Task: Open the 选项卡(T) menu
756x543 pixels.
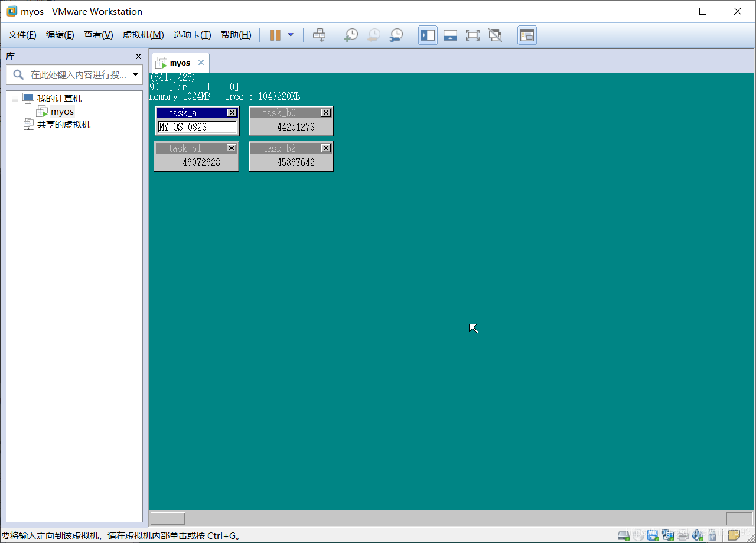Action: (x=192, y=35)
